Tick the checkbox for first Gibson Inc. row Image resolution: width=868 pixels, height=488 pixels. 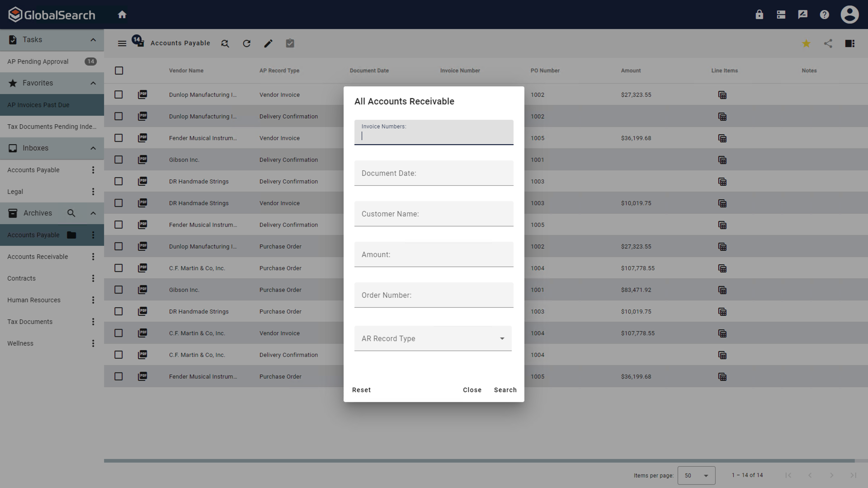(118, 160)
